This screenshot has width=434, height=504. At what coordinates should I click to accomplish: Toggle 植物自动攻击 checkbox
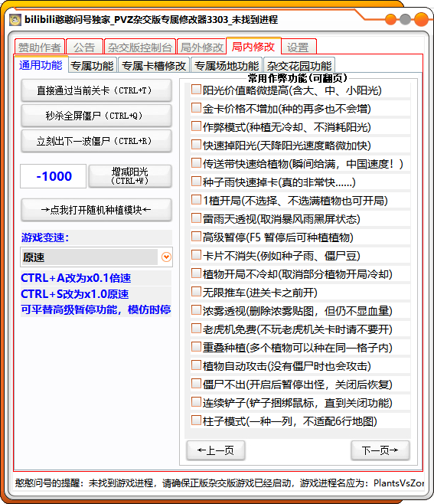coord(196,365)
